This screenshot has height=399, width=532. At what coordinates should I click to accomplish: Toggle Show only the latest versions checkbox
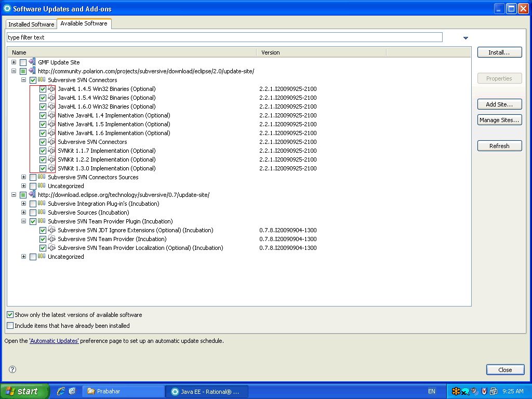(10, 315)
